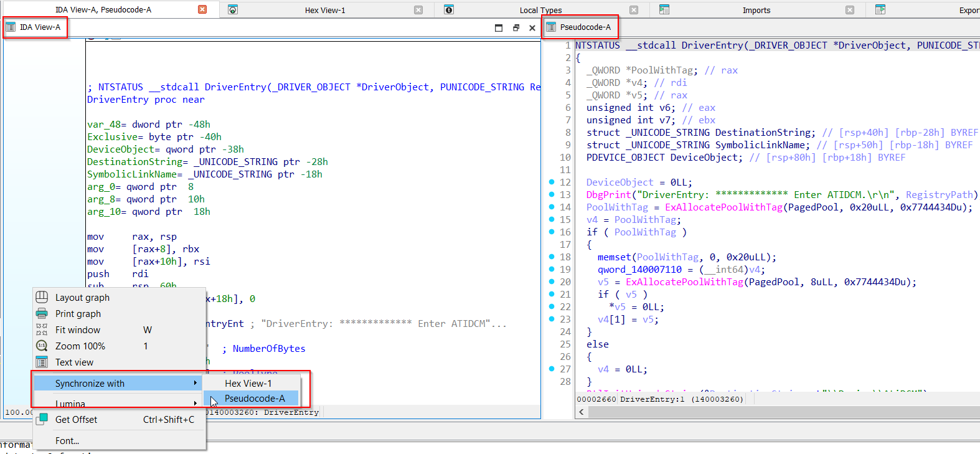Click the ExAllocatePoolWithTag call on line 14
Screen dimensions: 980x454
click(723, 207)
